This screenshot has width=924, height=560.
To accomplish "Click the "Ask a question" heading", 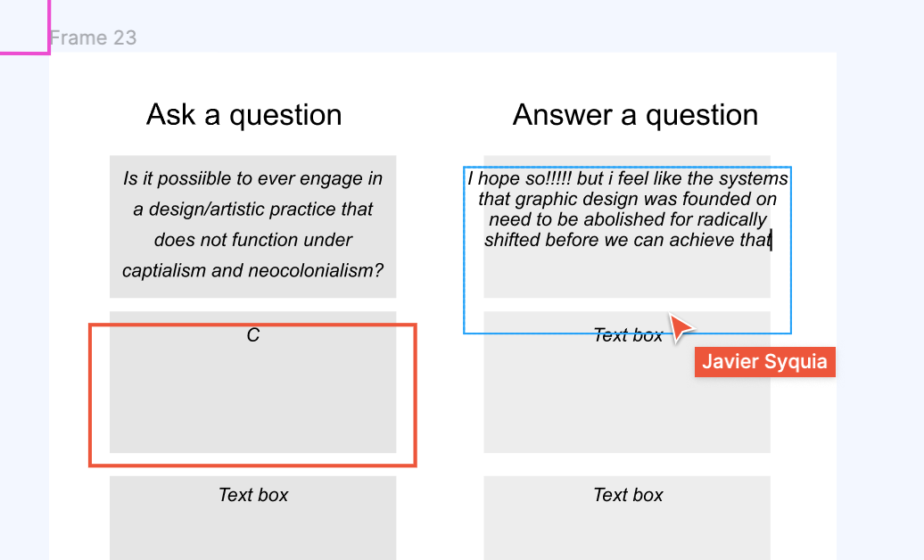I will pos(243,115).
